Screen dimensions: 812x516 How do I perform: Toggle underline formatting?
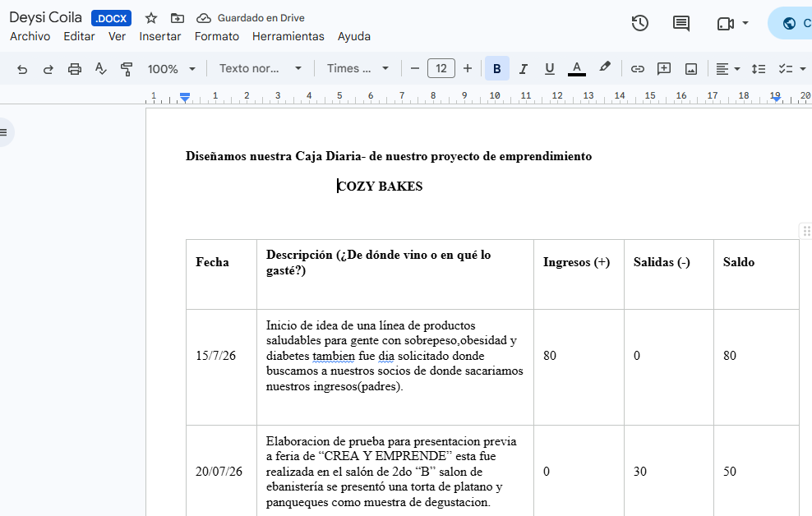(x=550, y=69)
